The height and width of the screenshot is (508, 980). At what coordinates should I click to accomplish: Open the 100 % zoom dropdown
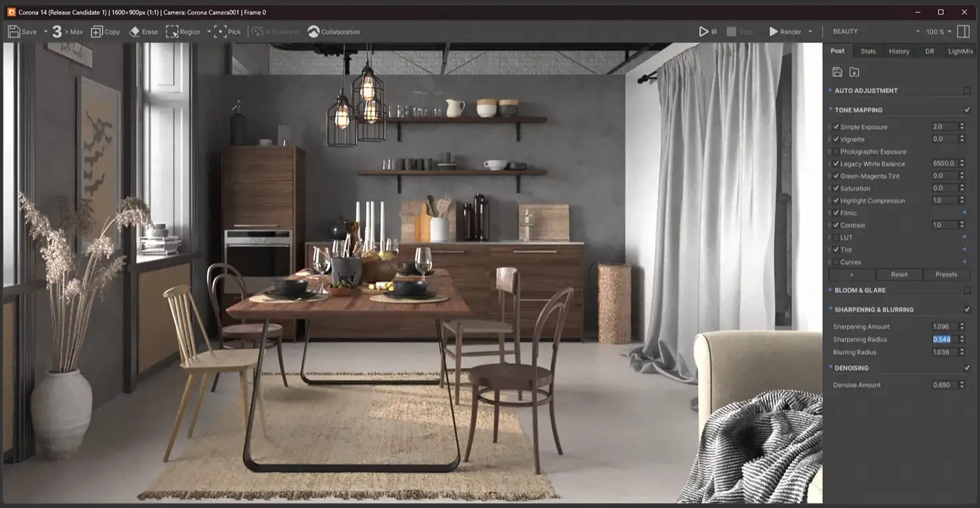click(x=938, y=31)
